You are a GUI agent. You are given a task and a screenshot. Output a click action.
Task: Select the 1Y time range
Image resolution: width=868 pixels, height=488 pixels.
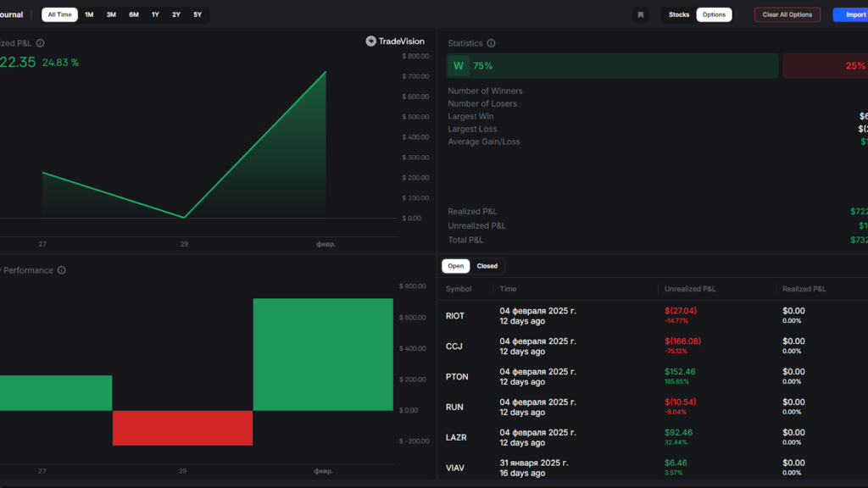click(155, 14)
